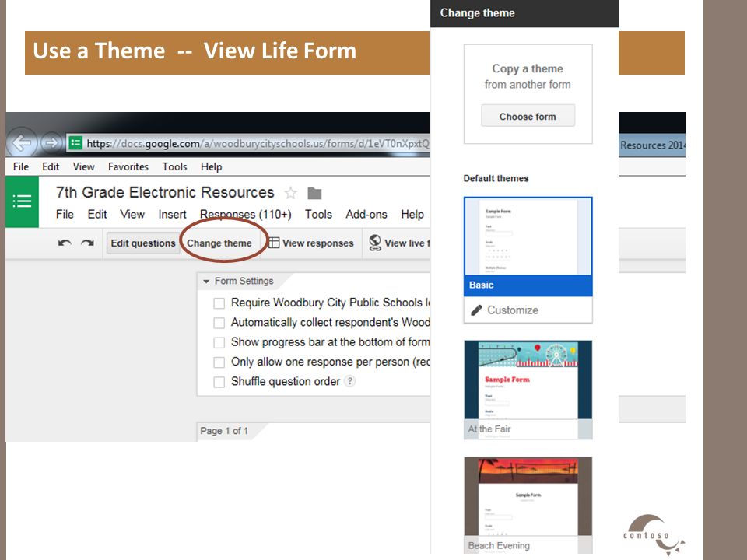This screenshot has height=560, width=747.
Task: Select the At the Fair theme
Action: tap(528, 390)
